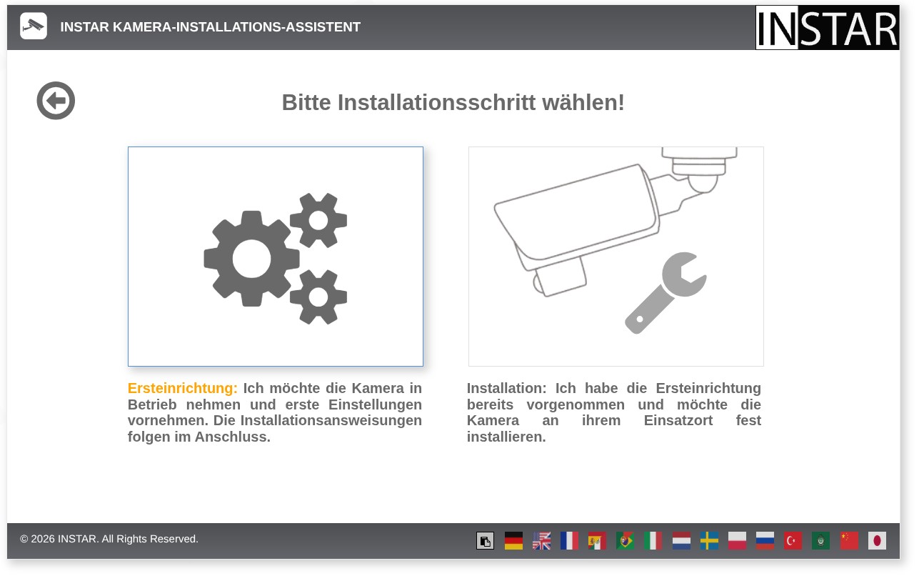Screen dimensions: 924x576
Task: Select the gears Ersteinrichtung setup tile
Action: click(276, 257)
